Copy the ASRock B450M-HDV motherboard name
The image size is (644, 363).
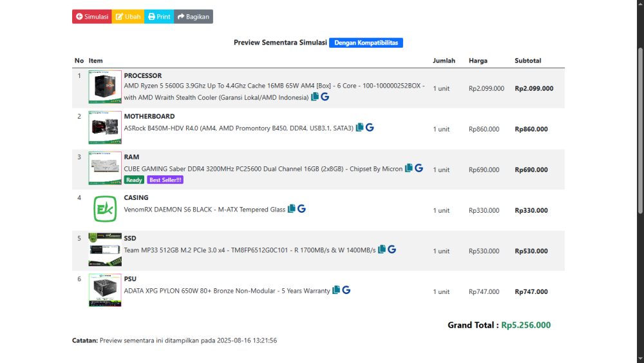360,128
